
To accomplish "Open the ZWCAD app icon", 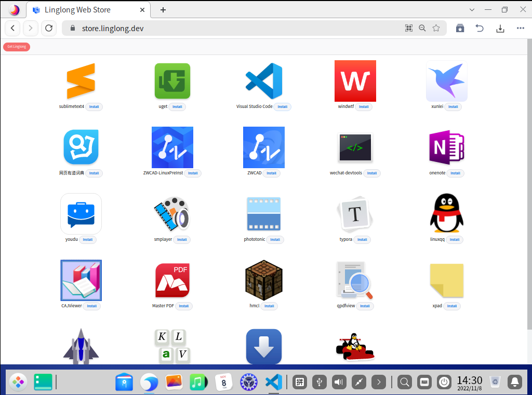I will pos(264,147).
